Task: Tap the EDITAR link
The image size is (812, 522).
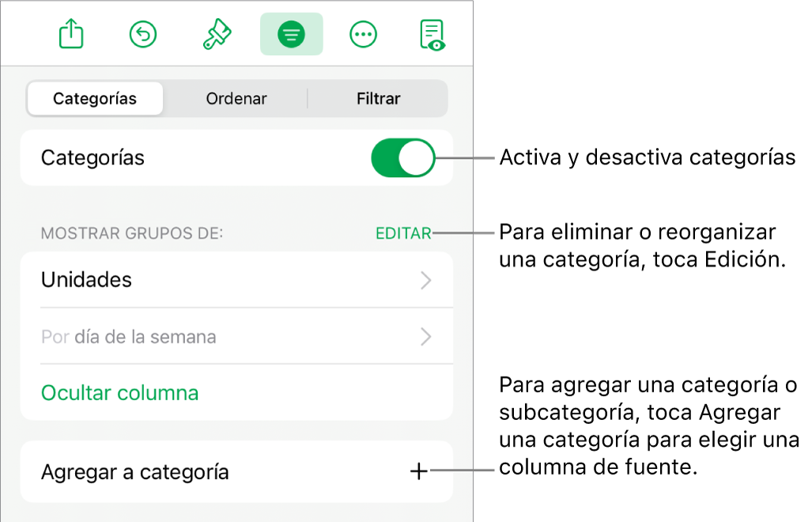Action: (x=403, y=233)
